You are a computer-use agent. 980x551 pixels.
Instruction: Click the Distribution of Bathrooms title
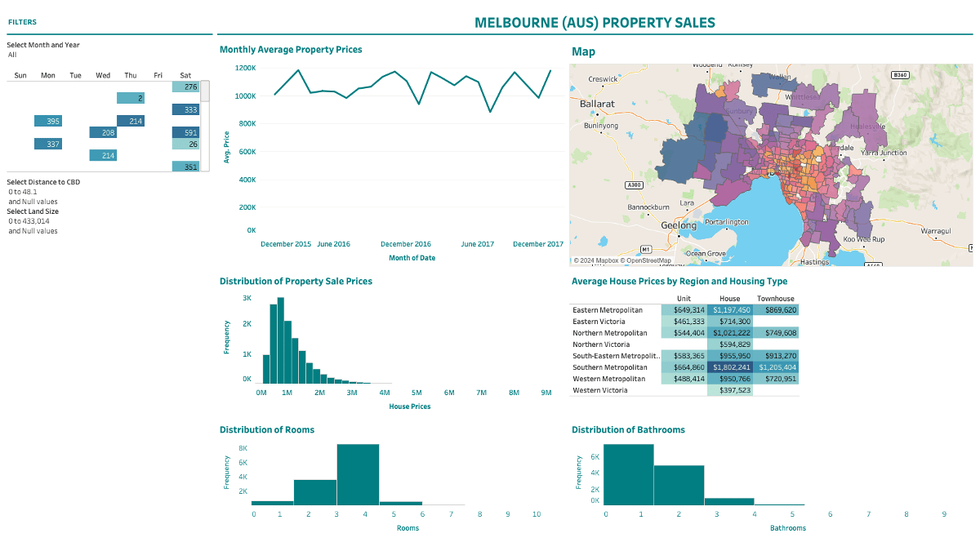click(x=628, y=429)
